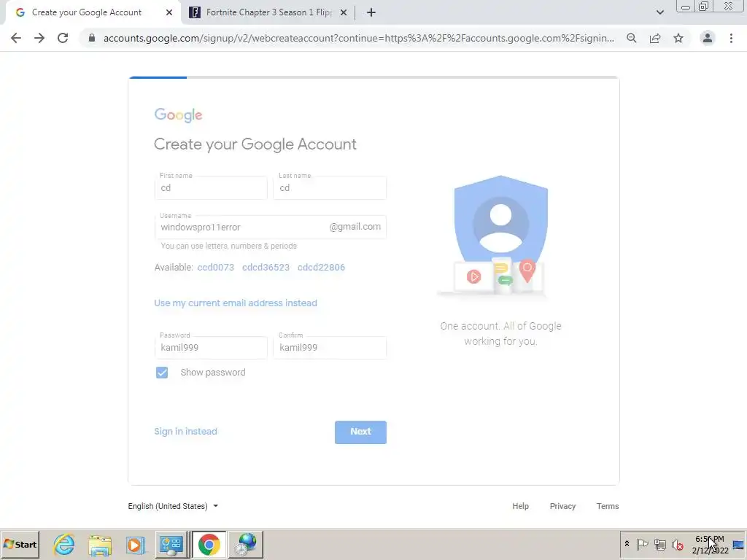Click the address bar URL

click(x=358, y=38)
